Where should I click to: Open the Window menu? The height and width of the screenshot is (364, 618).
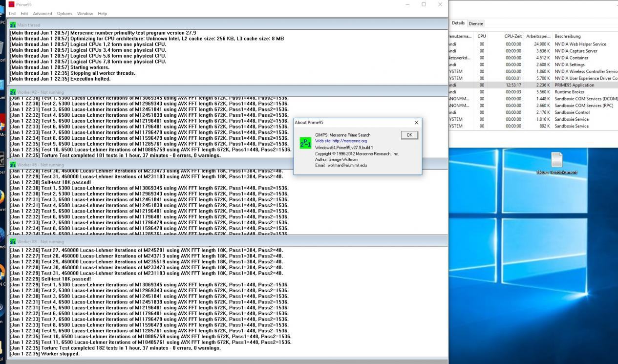(85, 14)
